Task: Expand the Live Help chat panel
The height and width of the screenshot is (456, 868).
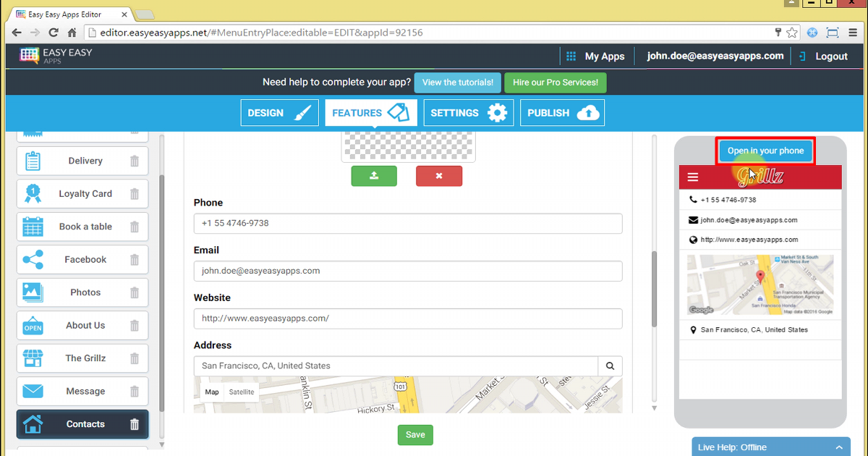Action: [838, 447]
